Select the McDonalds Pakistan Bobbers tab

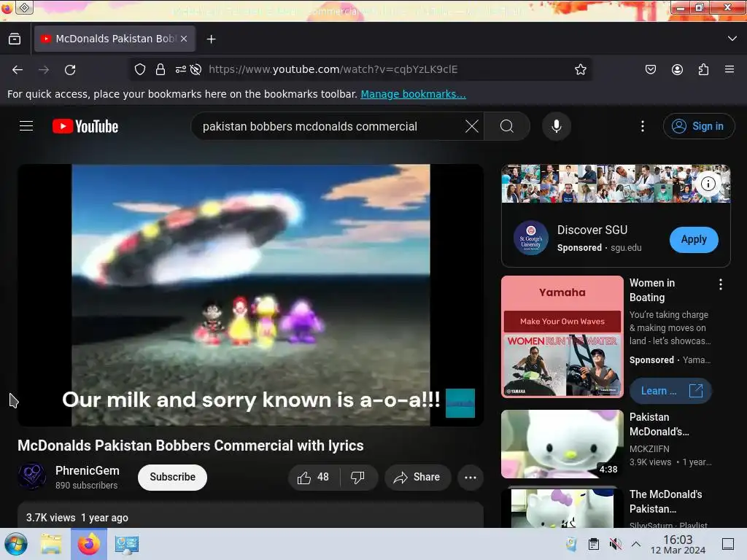point(115,39)
